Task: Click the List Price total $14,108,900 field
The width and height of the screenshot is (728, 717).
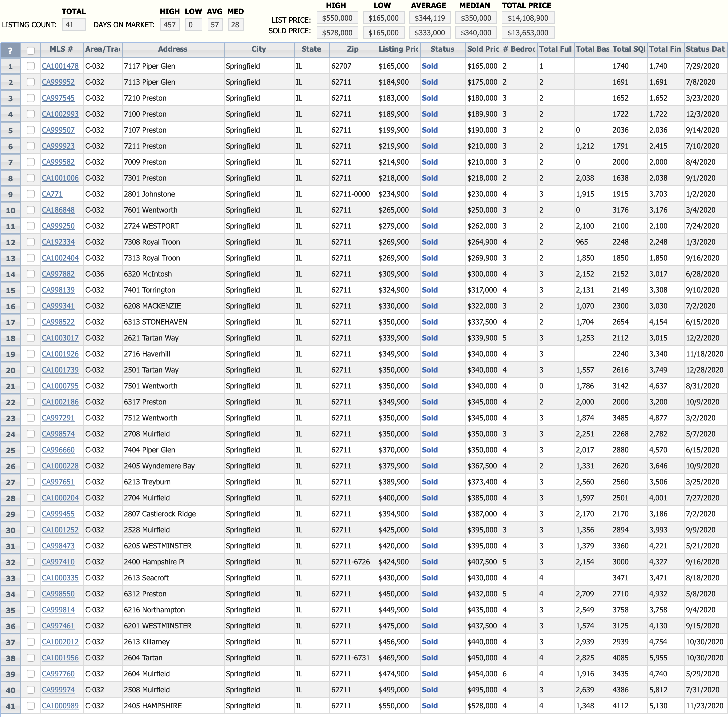Action: 528,18
